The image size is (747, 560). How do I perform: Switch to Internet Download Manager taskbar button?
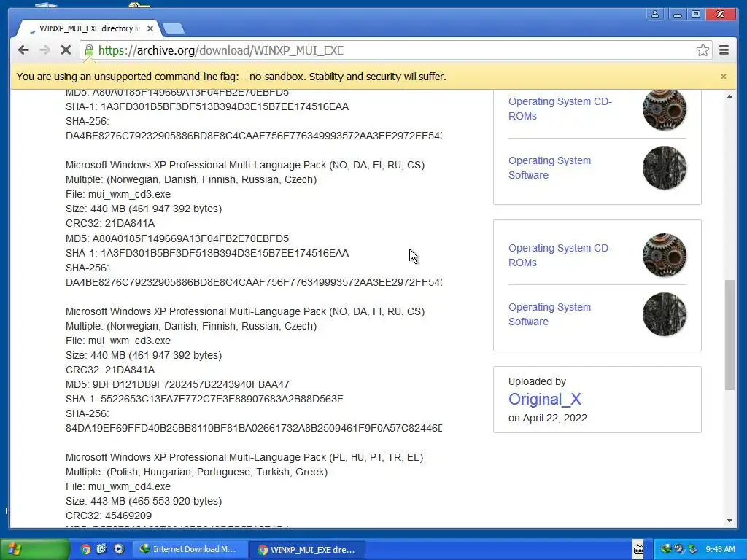click(x=190, y=549)
